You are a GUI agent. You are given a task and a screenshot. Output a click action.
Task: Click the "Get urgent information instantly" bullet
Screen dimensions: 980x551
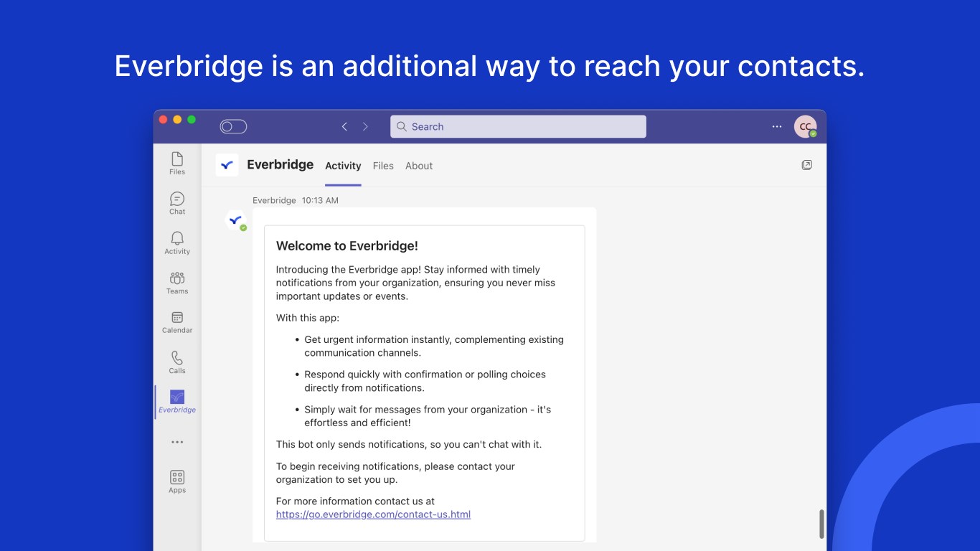(434, 346)
